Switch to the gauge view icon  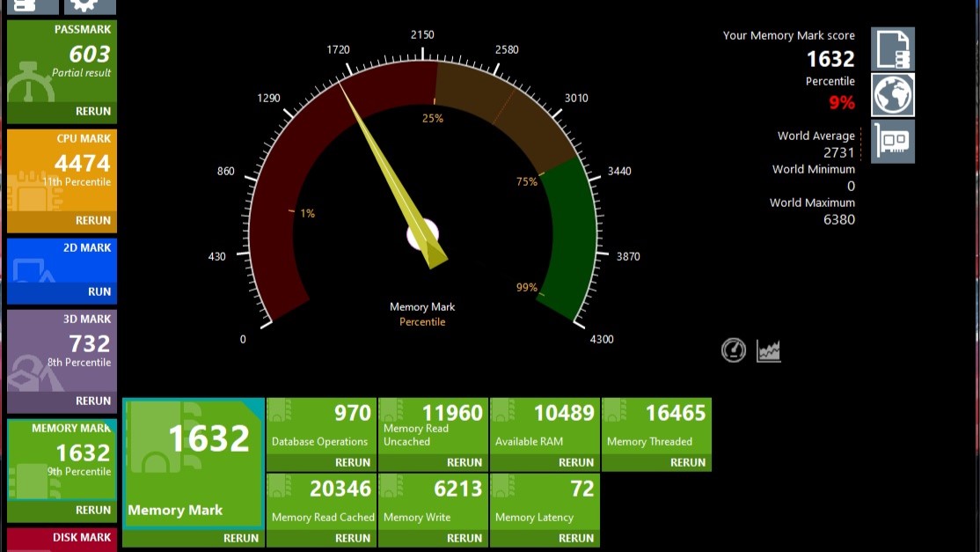(733, 350)
